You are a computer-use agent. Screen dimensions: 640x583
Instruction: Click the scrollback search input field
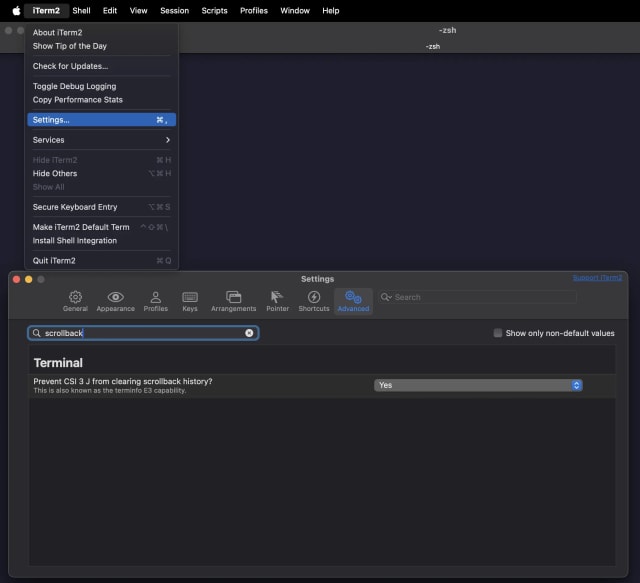pos(143,333)
